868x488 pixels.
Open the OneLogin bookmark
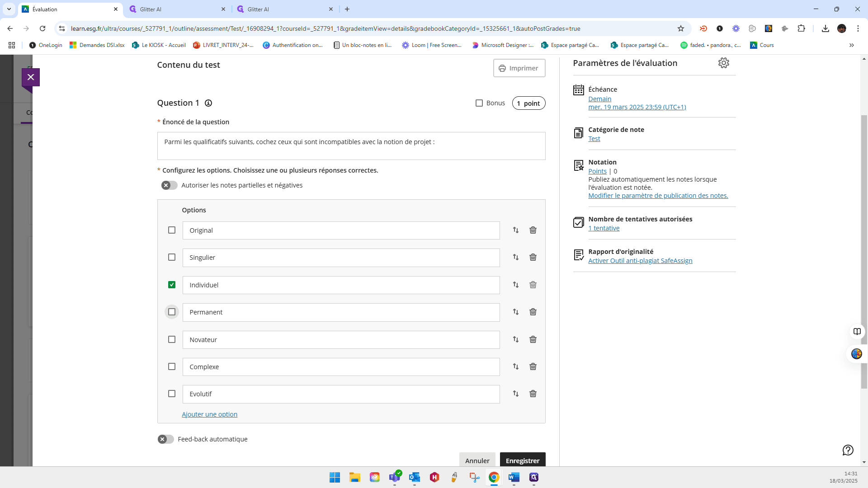click(46, 45)
